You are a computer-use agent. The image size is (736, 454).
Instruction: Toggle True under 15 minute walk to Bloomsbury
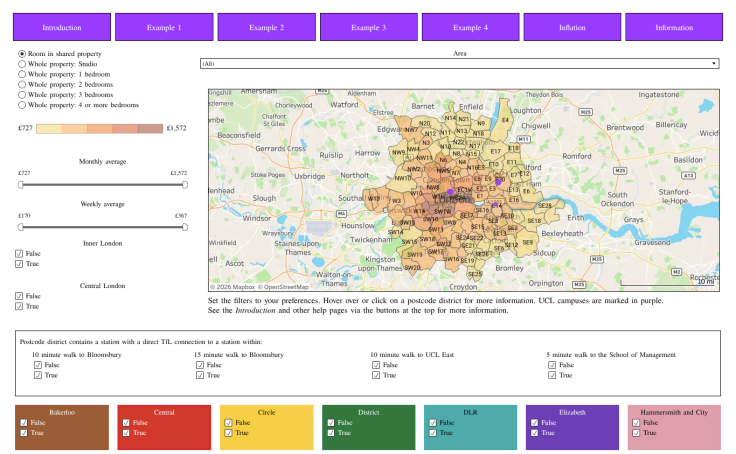200,375
